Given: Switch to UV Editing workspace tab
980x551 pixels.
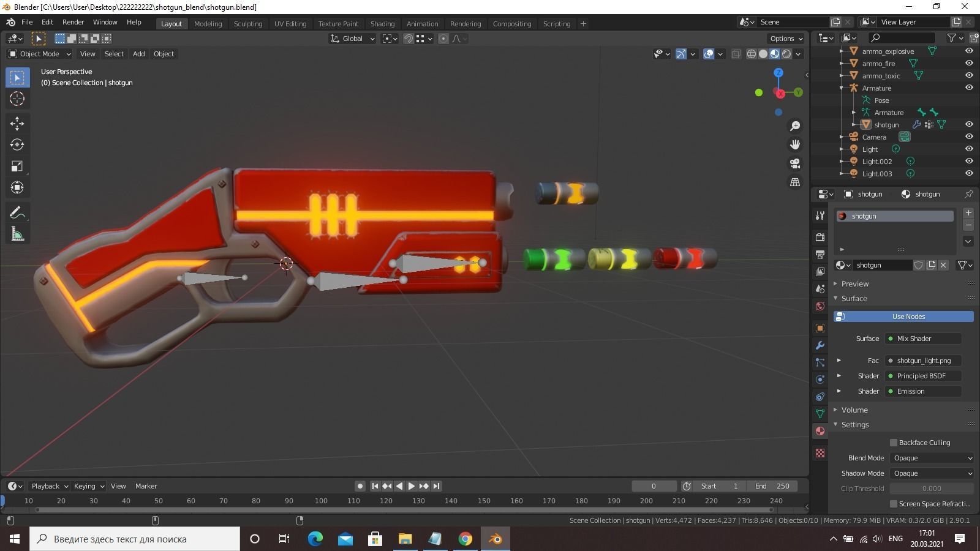Looking at the screenshot, I should (290, 24).
